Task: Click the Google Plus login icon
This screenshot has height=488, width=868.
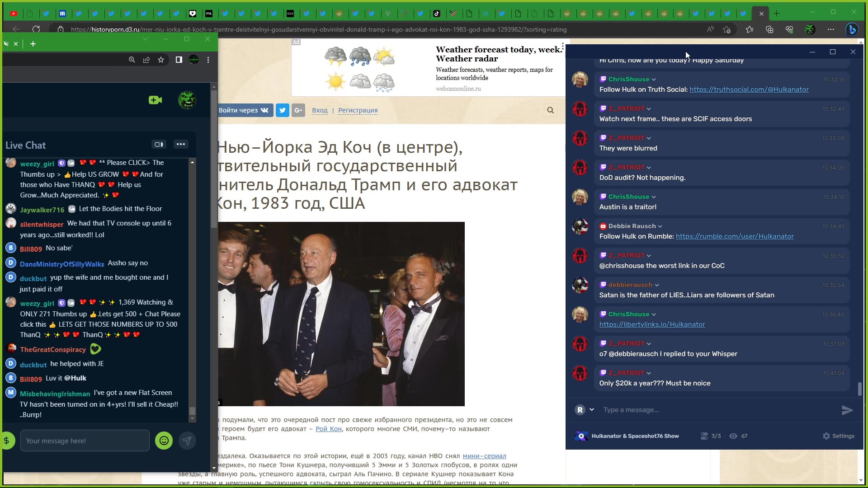Action: click(298, 110)
